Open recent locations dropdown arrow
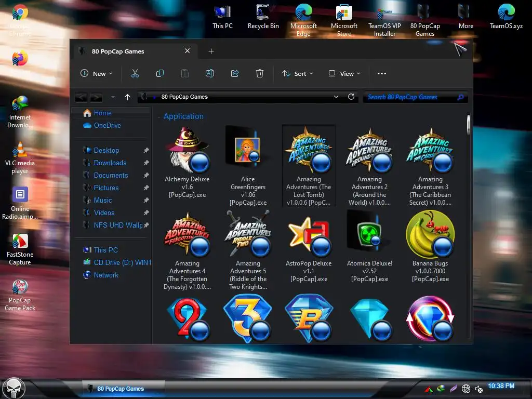Viewport: 532px width, 399px height. [113, 97]
